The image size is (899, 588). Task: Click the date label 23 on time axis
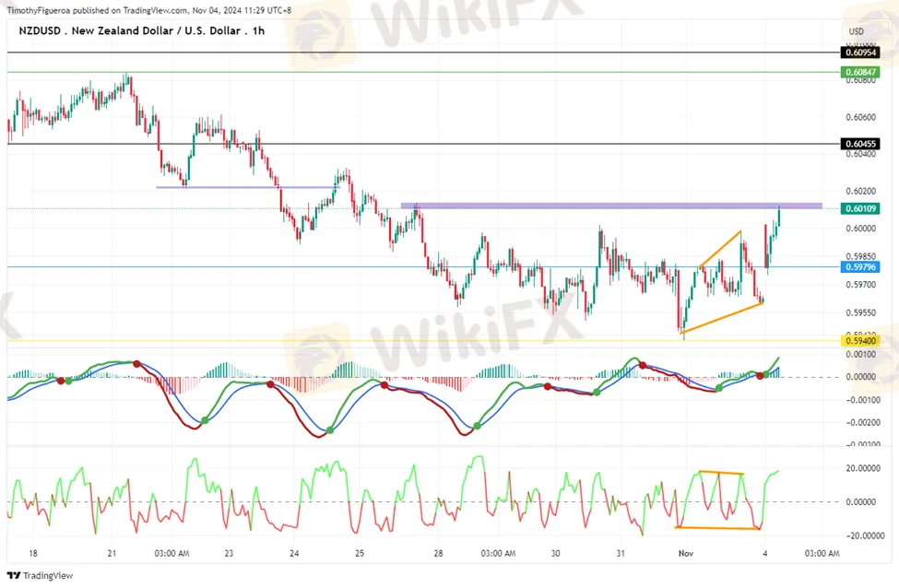229,554
